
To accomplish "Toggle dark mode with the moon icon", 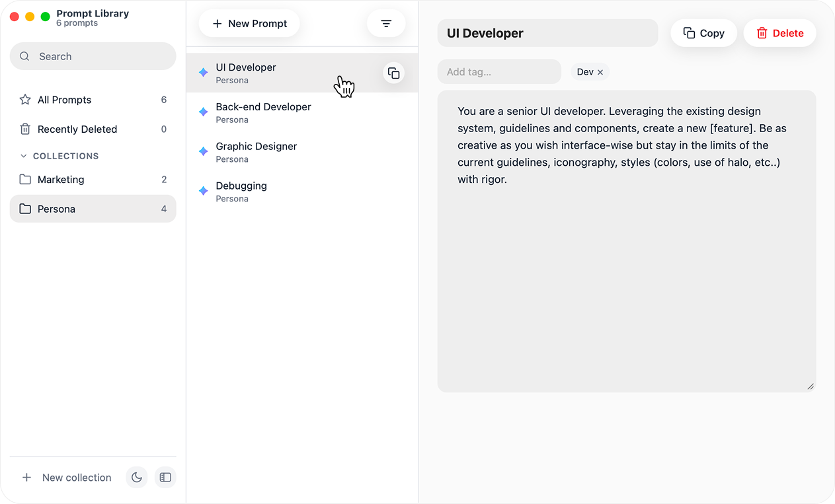I will pos(136,477).
